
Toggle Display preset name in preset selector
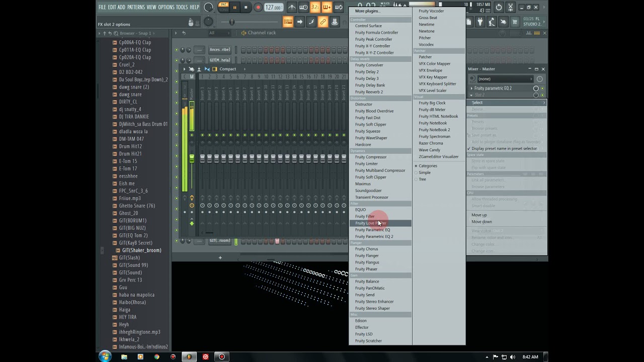[504, 148]
